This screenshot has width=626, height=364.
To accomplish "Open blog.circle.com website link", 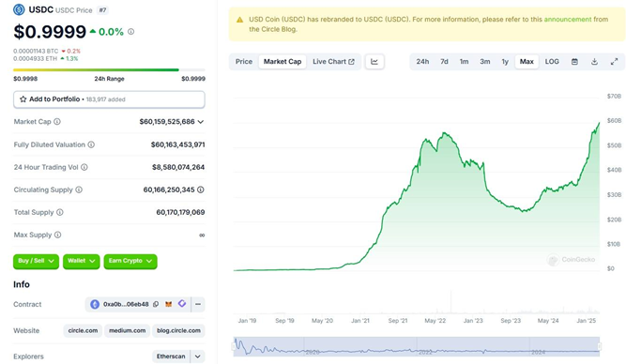I will pyautogui.click(x=178, y=330).
